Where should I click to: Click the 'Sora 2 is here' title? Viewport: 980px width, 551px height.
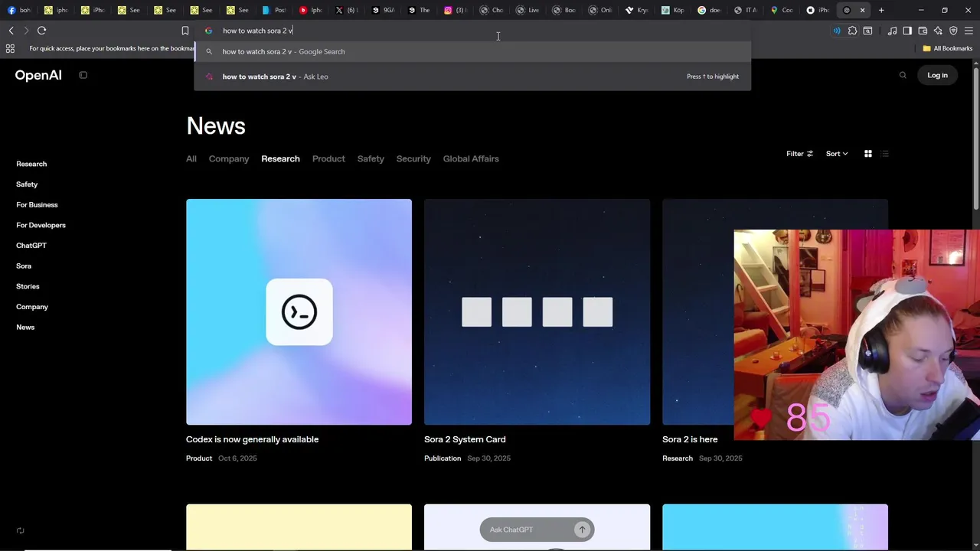690,439
